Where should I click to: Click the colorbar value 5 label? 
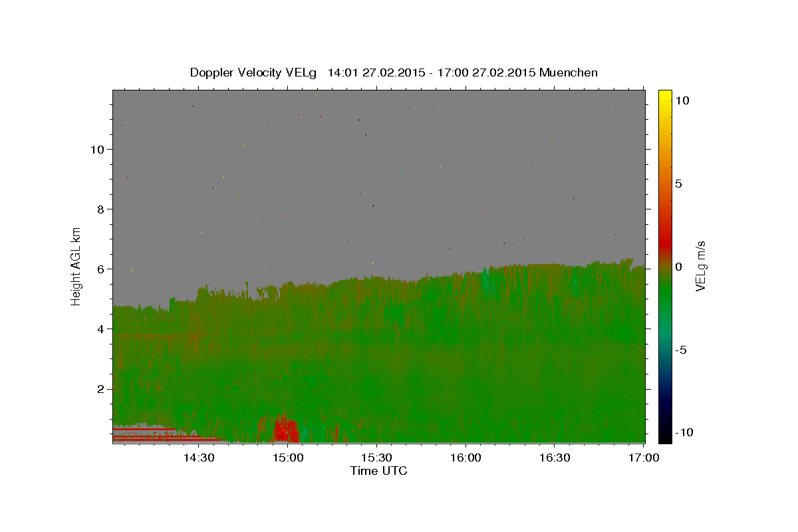(678, 184)
